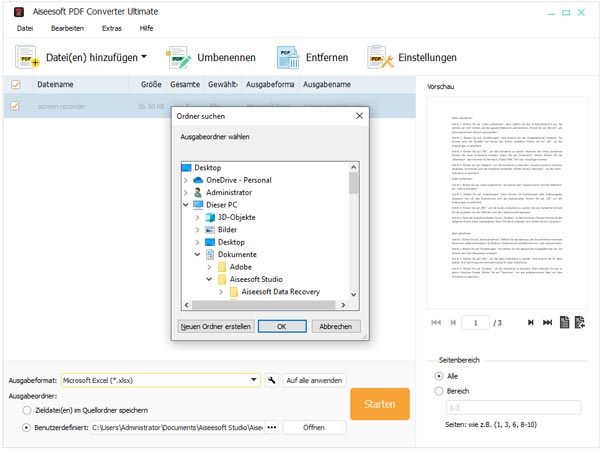Image resolution: width=600 pixels, height=449 pixels.
Task: Click the Umbenennen toolbar icon
Action: click(x=180, y=58)
